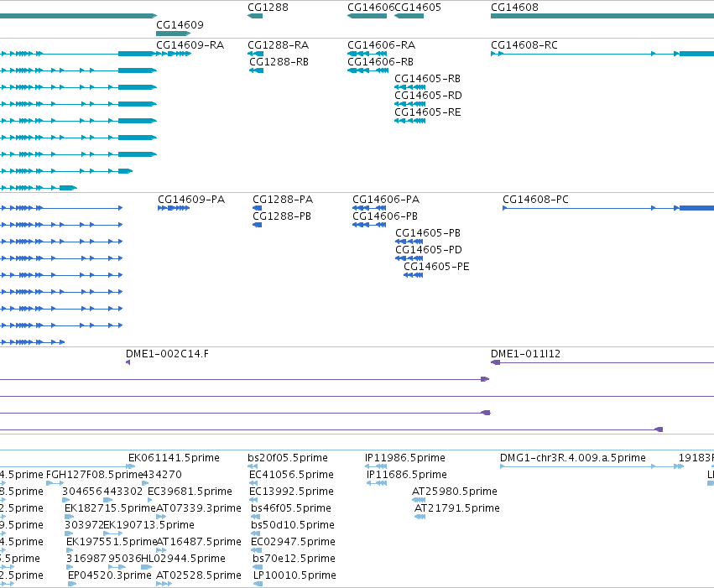The width and height of the screenshot is (714, 588).
Task: Select the CG14605-RD transcript label
Action: [x=429, y=96]
